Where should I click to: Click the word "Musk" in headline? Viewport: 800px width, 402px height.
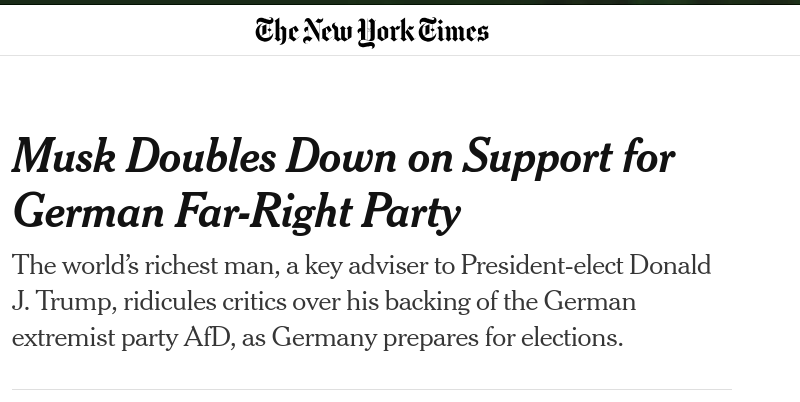(61, 158)
